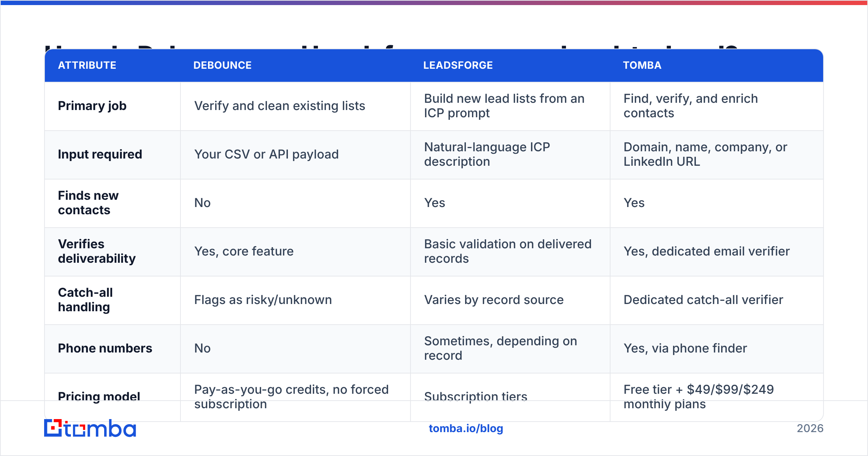Click 'No' in Phone numbers row
Screen dimensions: 868x456
pyautogui.click(x=203, y=348)
